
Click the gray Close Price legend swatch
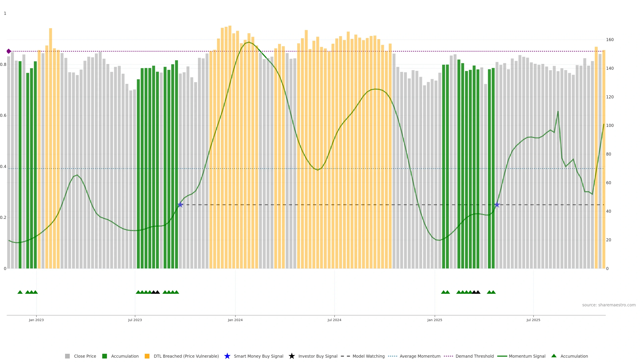pyautogui.click(x=67, y=356)
